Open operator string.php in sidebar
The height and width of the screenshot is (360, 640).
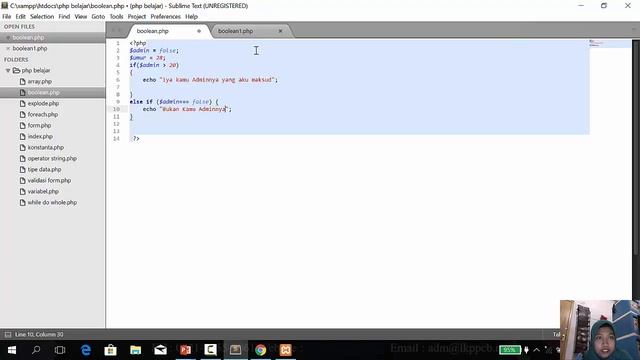pyautogui.click(x=52, y=159)
